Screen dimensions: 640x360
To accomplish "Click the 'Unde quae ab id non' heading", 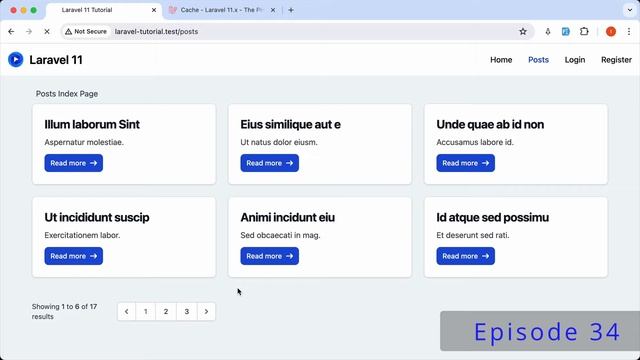I will point(490,124).
